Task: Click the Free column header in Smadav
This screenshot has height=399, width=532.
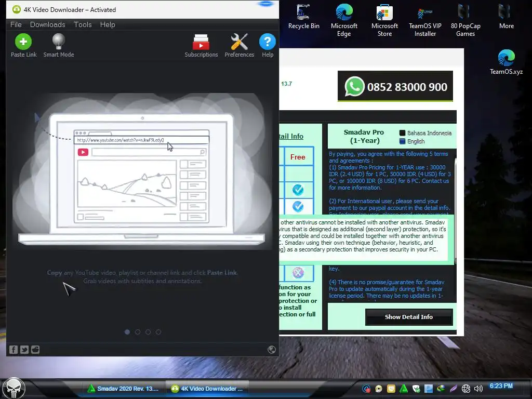Action: pos(298,157)
